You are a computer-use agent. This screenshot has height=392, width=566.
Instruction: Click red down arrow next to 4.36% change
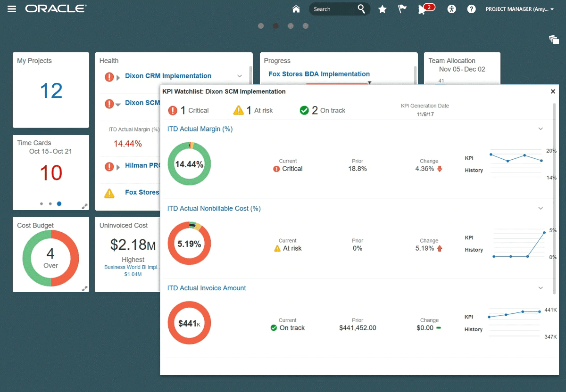[x=440, y=169]
